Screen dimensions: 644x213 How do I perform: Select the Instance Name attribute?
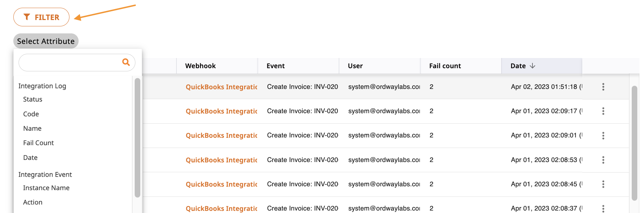(x=46, y=188)
